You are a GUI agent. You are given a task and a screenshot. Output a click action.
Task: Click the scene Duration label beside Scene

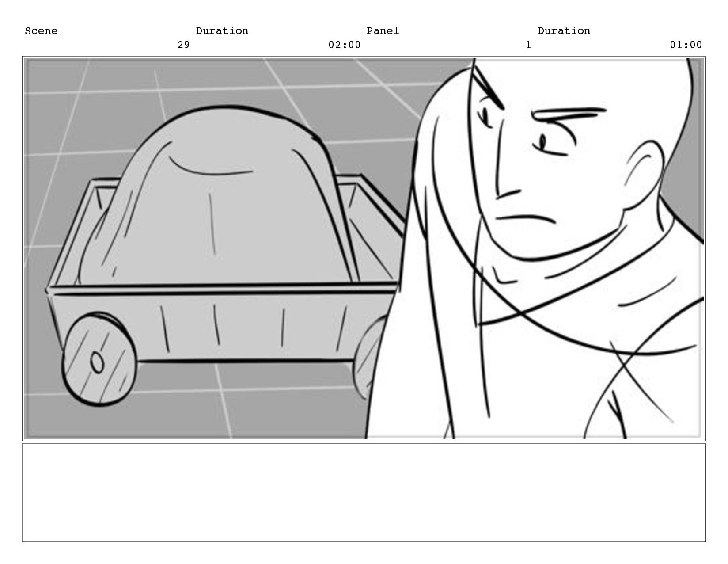[x=222, y=31]
